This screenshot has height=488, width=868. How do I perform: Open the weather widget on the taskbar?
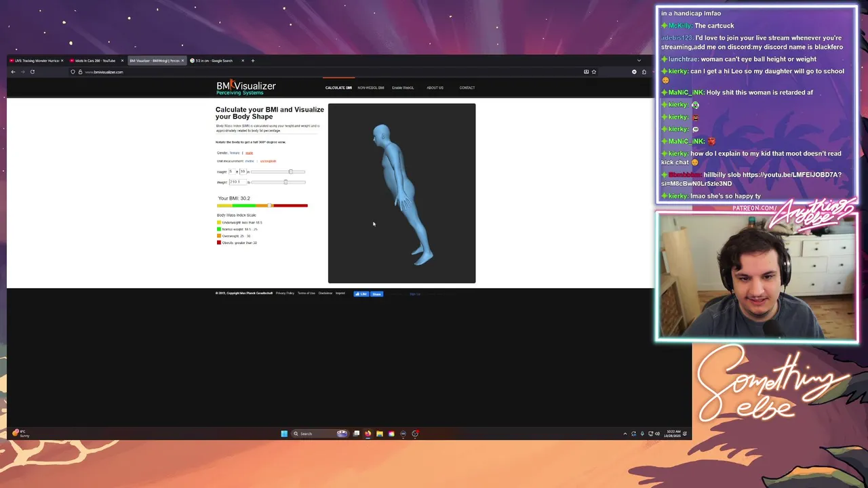click(x=20, y=433)
